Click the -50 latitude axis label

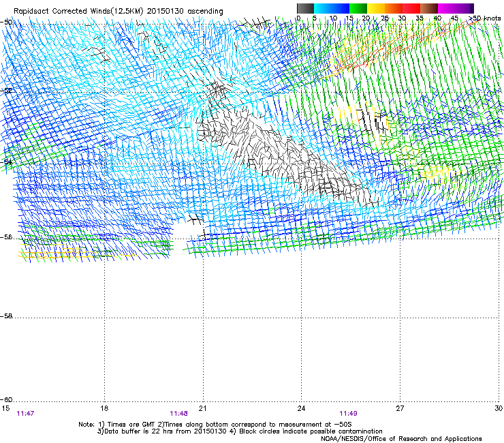click(6, 22)
